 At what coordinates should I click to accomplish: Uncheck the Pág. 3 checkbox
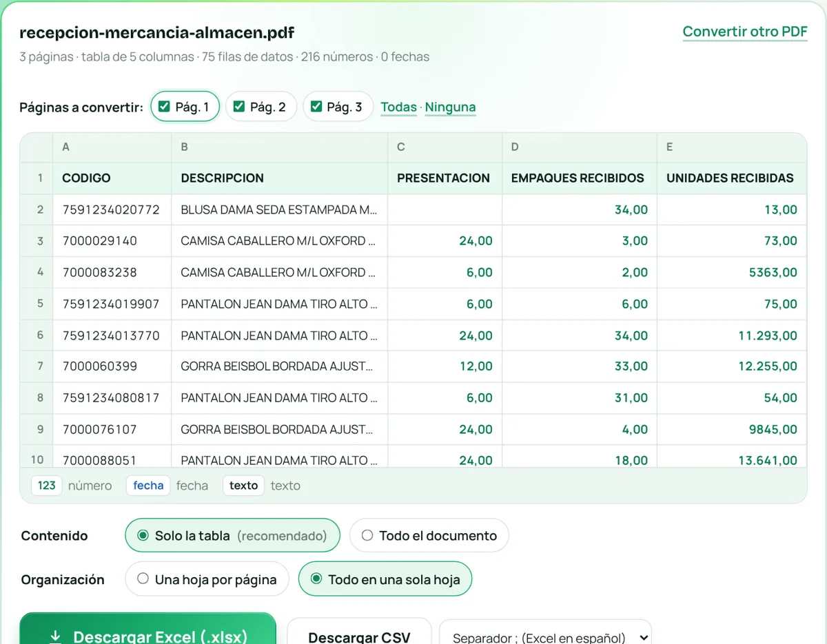click(316, 107)
